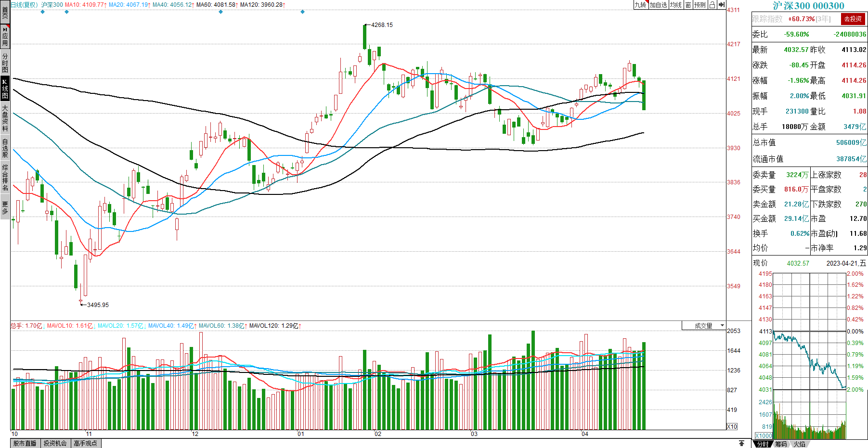Open the 九转 indicator tool

pos(640,5)
